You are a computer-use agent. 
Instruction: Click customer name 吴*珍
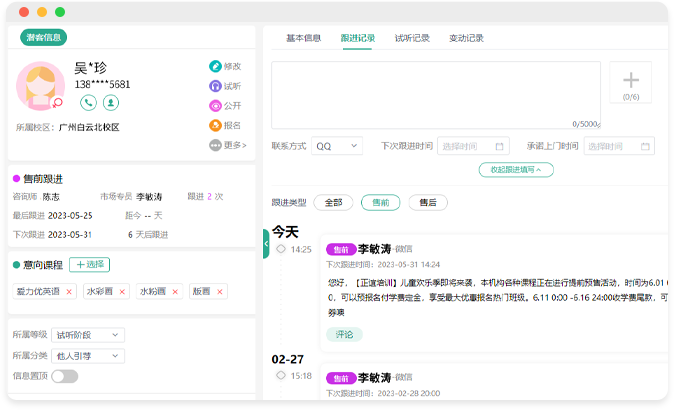pyautogui.click(x=91, y=68)
